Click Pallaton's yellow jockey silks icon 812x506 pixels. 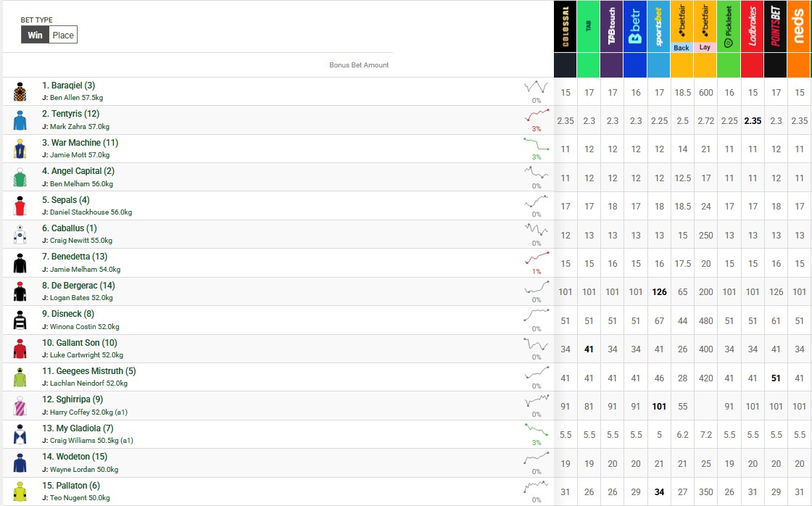tap(20, 492)
